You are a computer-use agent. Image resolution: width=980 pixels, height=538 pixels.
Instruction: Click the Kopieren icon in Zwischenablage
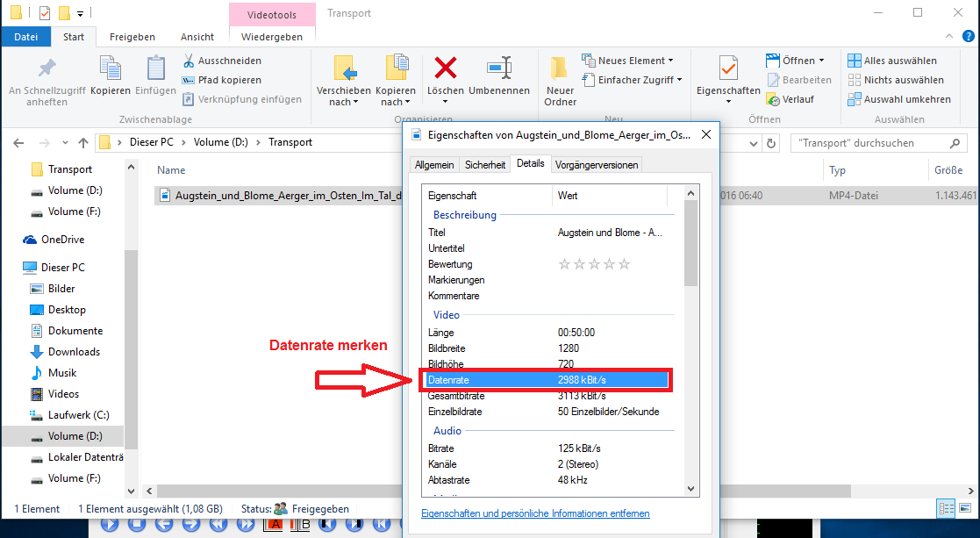[x=111, y=68]
